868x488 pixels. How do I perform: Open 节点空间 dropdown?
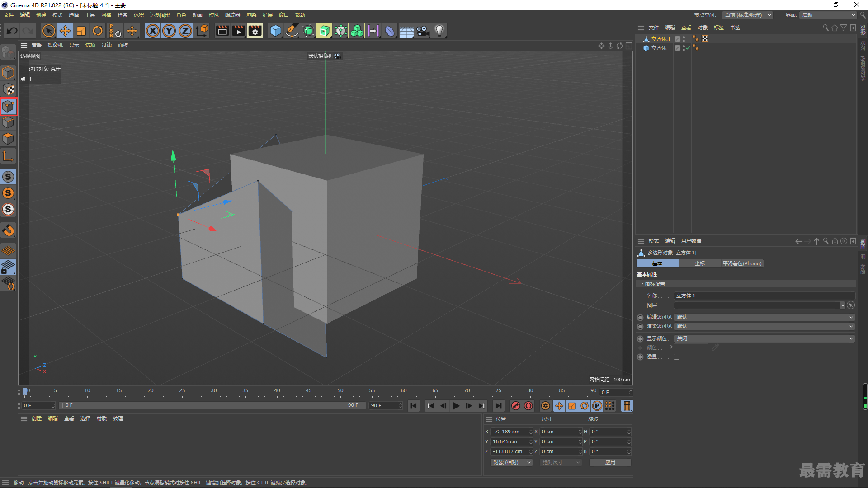(747, 15)
